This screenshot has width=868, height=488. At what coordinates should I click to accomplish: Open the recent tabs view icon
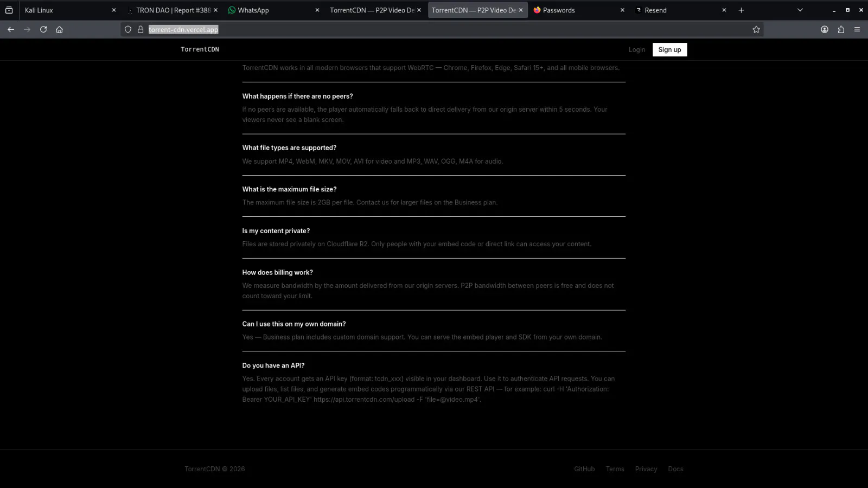click(9, 10)
